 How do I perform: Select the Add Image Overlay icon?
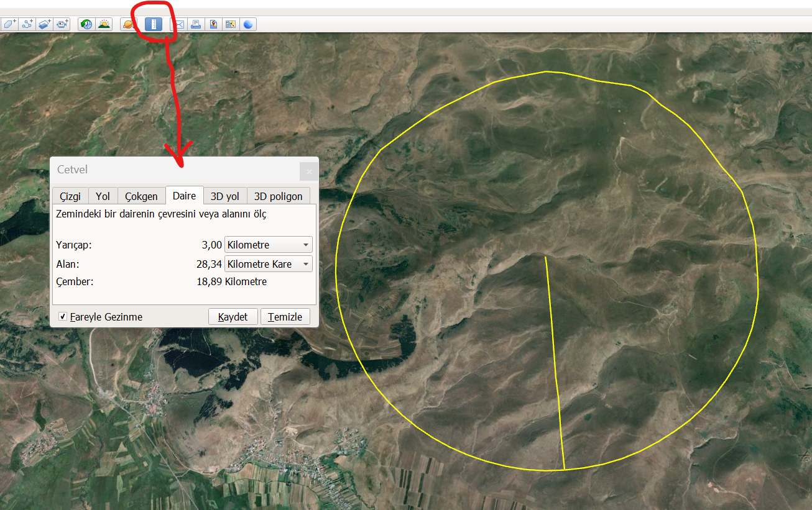44,24
